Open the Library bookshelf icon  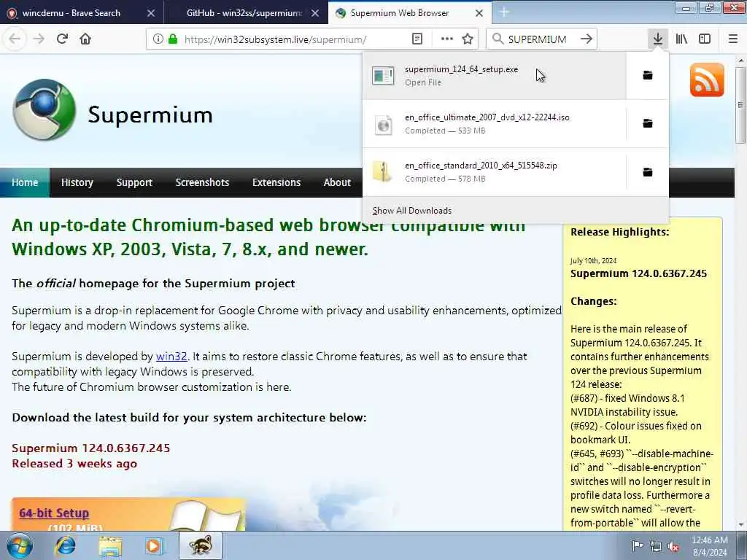point(681,39)
